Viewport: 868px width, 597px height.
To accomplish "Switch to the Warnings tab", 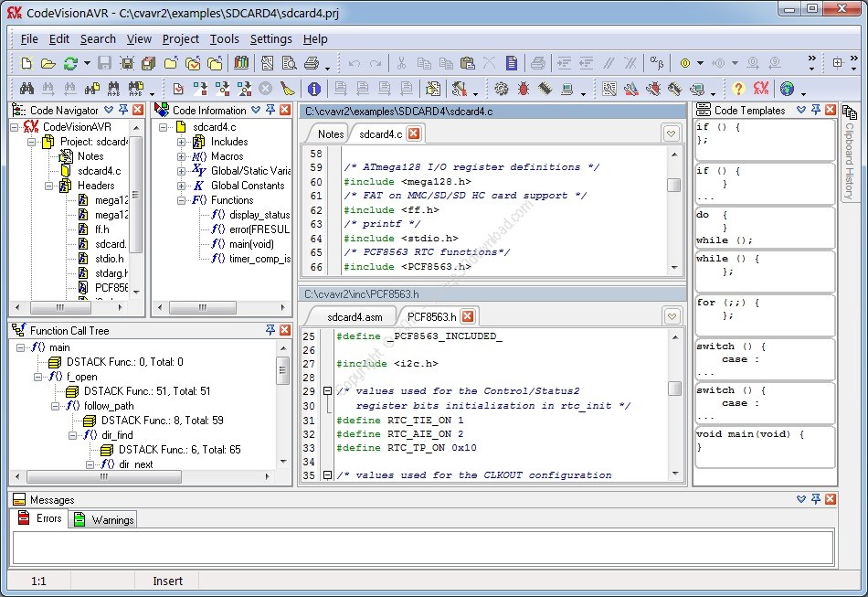I will coord(103,519).
